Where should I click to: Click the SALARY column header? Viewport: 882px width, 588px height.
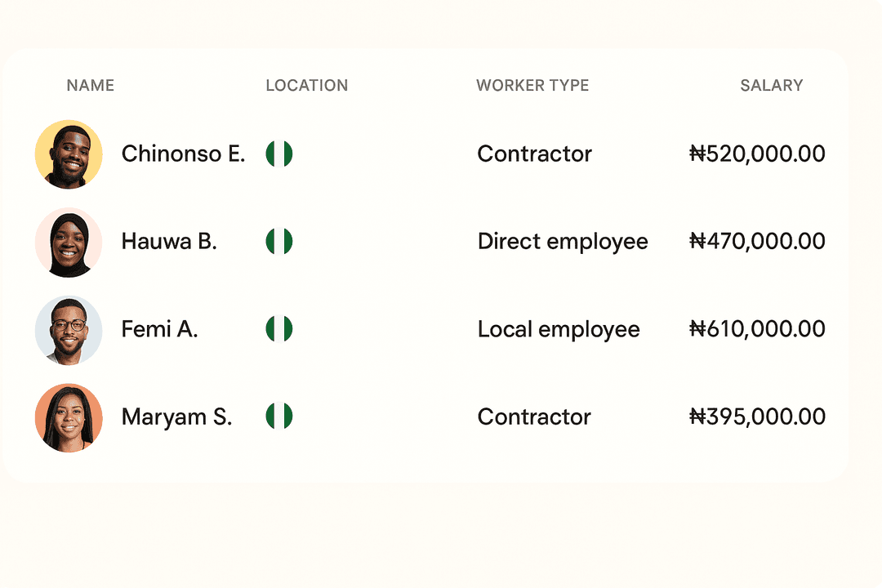tap(771, 86)
